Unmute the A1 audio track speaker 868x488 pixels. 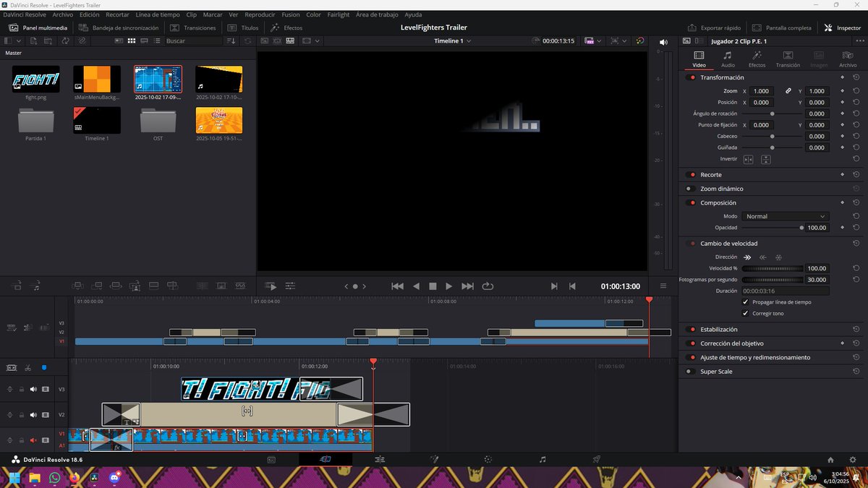point(34,440)
